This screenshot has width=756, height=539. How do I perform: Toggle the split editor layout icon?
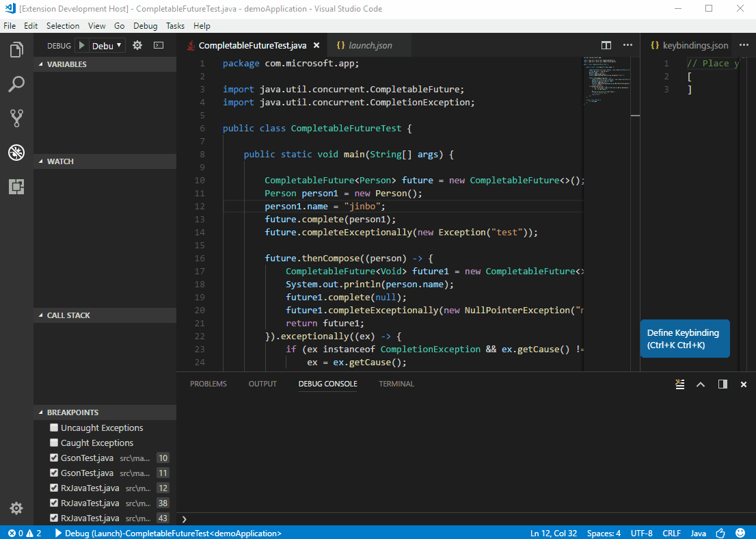(x=606, y=45)
